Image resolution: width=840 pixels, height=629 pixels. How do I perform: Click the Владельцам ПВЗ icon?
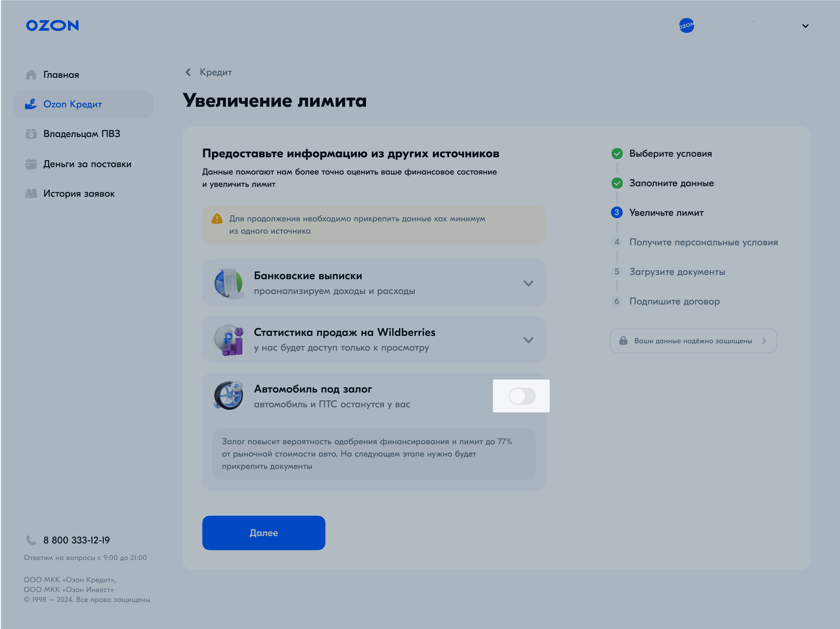click(x=31, y=134)
